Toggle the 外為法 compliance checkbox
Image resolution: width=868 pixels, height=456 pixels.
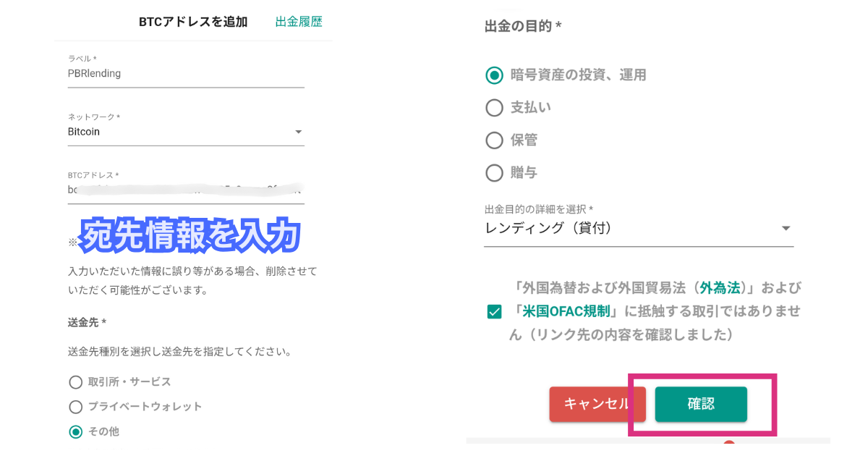pyautogui.click(x=495, y=312)
